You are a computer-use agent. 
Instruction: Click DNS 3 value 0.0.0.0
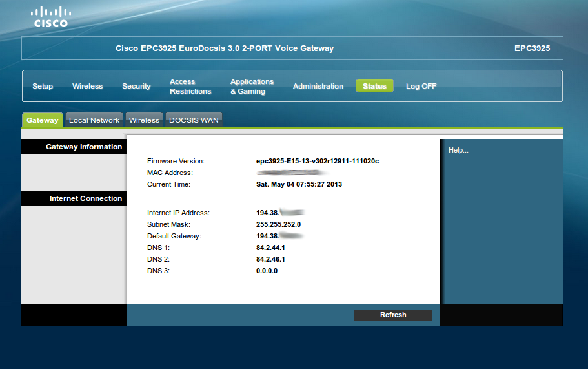click(x=267, y=271)
